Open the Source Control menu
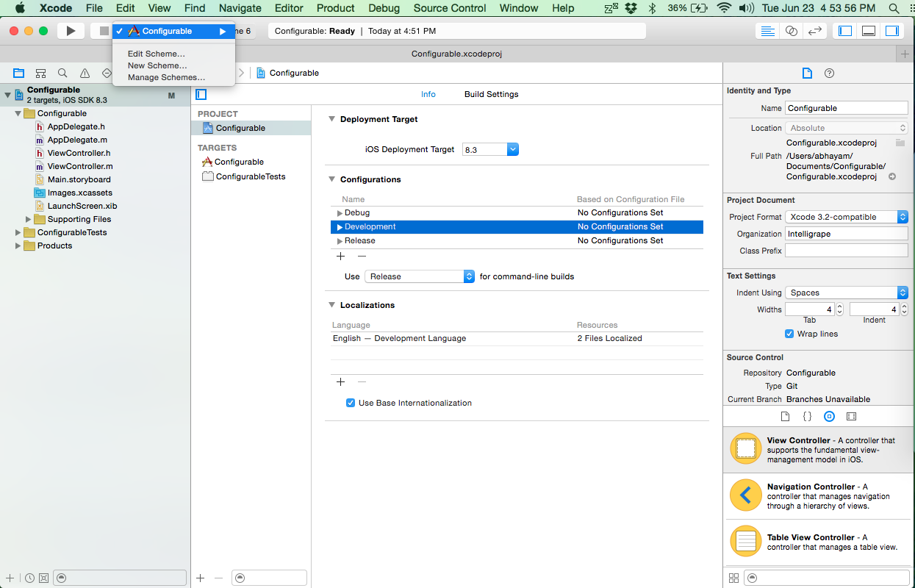 pos(450,8)
